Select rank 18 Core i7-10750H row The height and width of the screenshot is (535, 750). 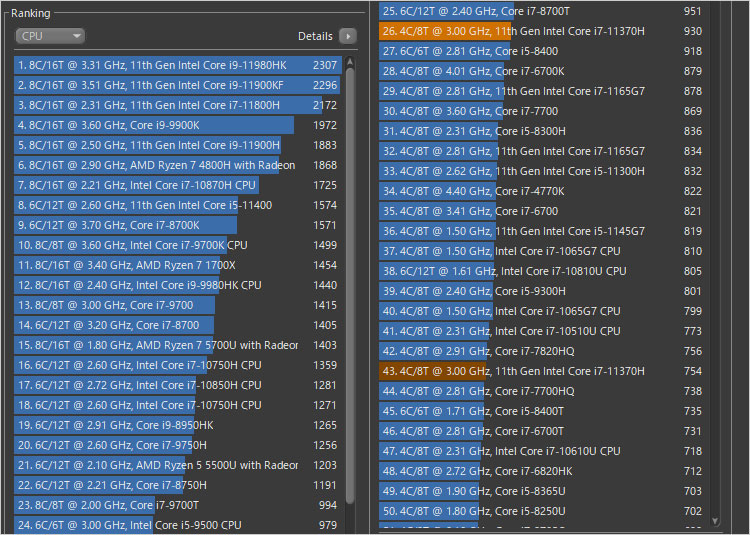pos(178,405)
